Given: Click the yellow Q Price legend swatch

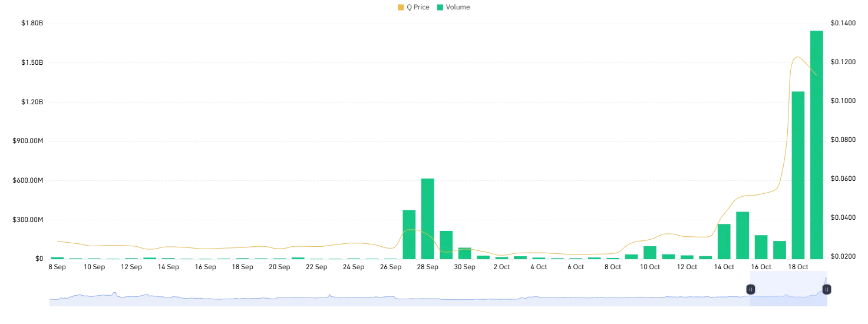Looking at the screenshot, I should tap(401, 8).
